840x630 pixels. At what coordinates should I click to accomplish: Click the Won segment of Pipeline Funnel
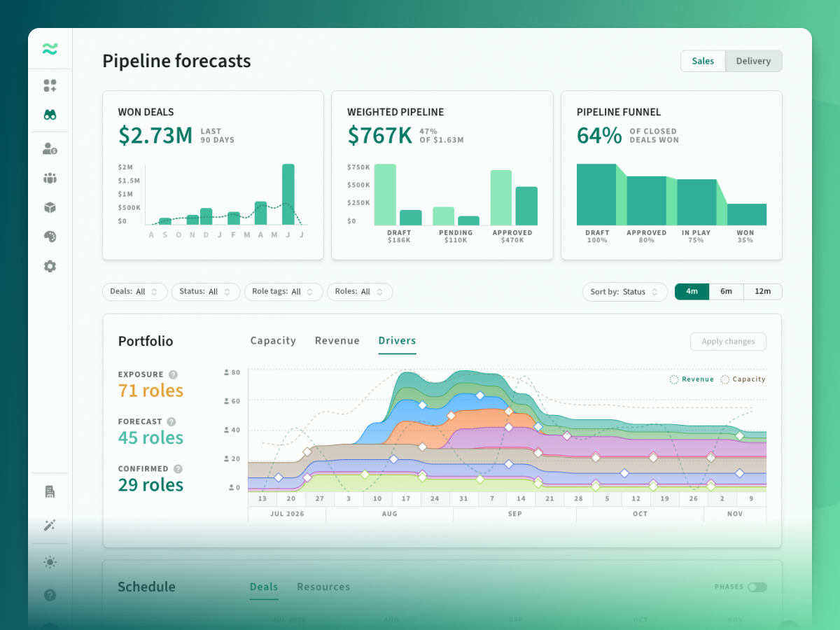pos(747,214)
